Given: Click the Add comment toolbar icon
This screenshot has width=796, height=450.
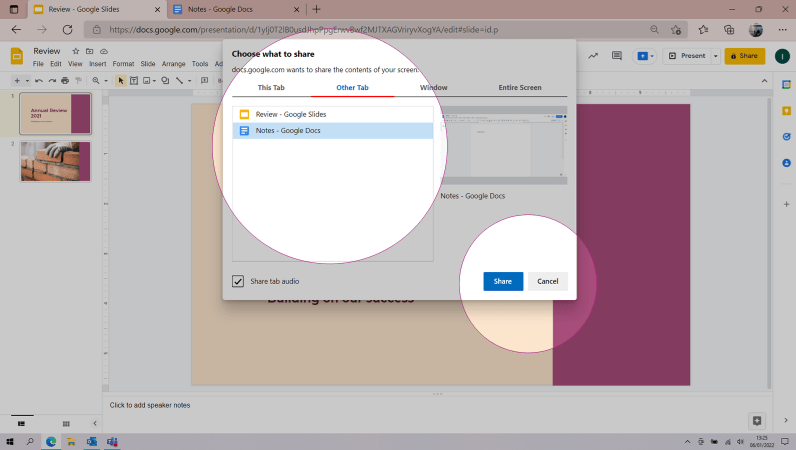Looking at the screenshot, I should [205, 80].
